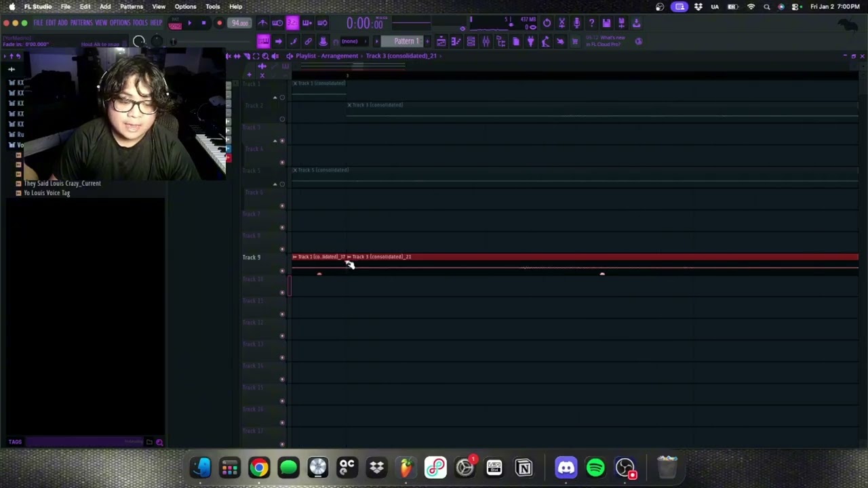Toggle typing keyboard to piano icon

(263, 41)
